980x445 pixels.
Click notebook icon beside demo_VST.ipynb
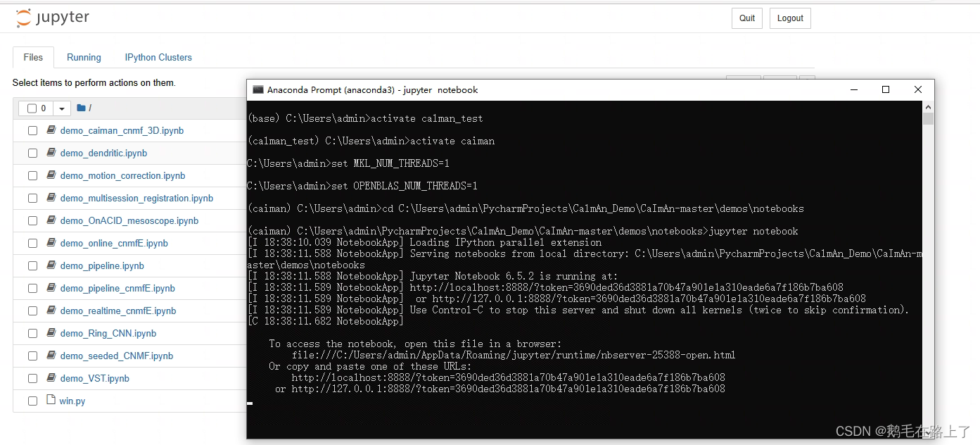coord(51,378)
